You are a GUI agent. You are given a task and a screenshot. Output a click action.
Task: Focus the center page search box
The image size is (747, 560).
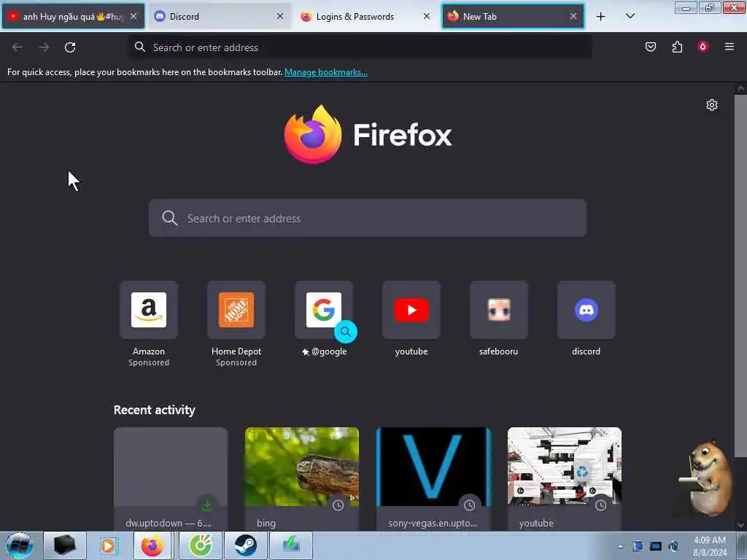coord(368,218)
